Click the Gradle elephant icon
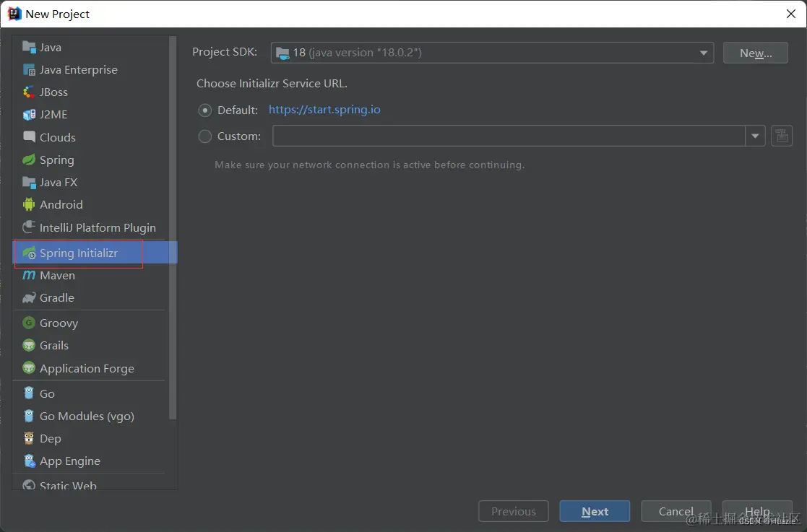 (x=29, y=298)
